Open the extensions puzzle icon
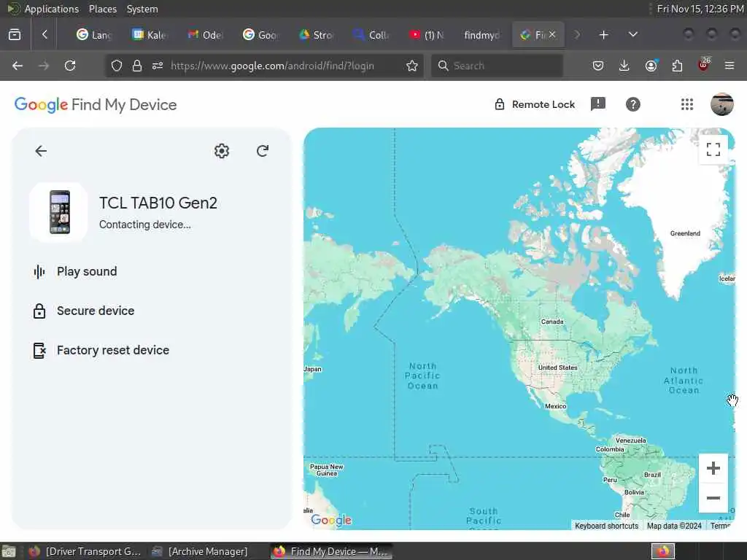This screenshot has width=747, height=560. pyautogui.click(x=677, y=66)
